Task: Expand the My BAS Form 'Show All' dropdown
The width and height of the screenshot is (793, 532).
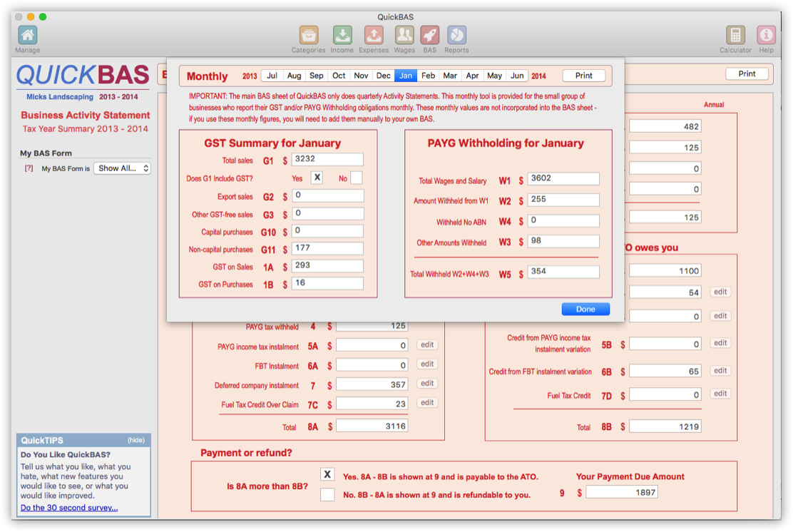Action: tap(122, 168)
